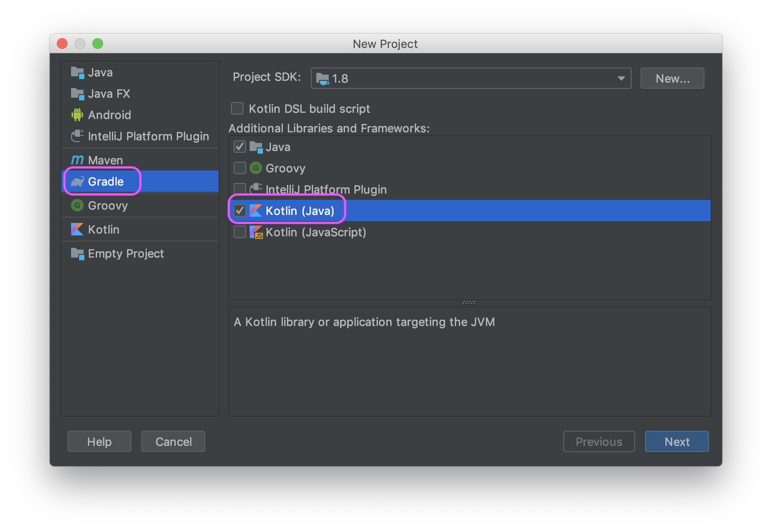The width and height of the screenshot is (772, 532).
Task: Check the Groovy framework checkbox
Action: click(x=240, y=168)
